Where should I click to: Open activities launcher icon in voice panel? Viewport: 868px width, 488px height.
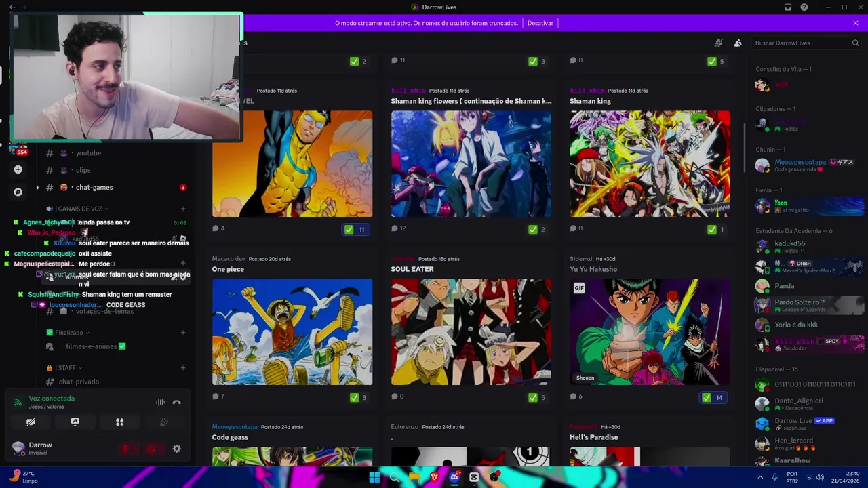(x=119, y=422)
